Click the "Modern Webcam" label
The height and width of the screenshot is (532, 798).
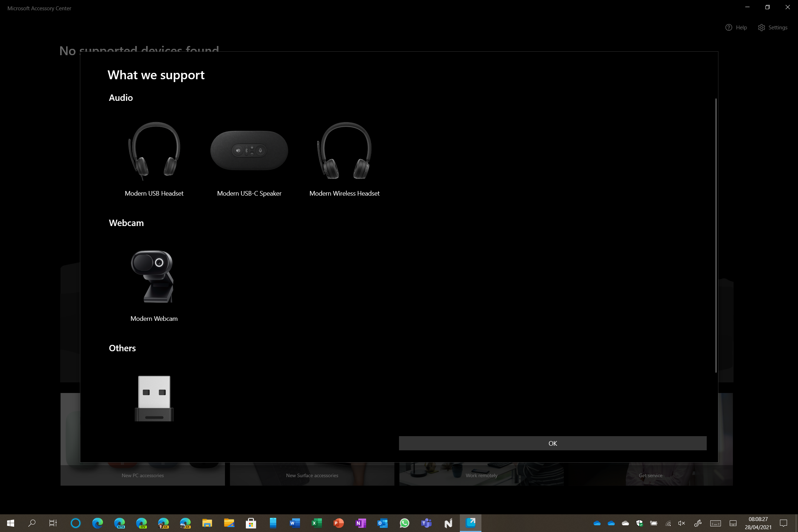[x=154, y=319]
